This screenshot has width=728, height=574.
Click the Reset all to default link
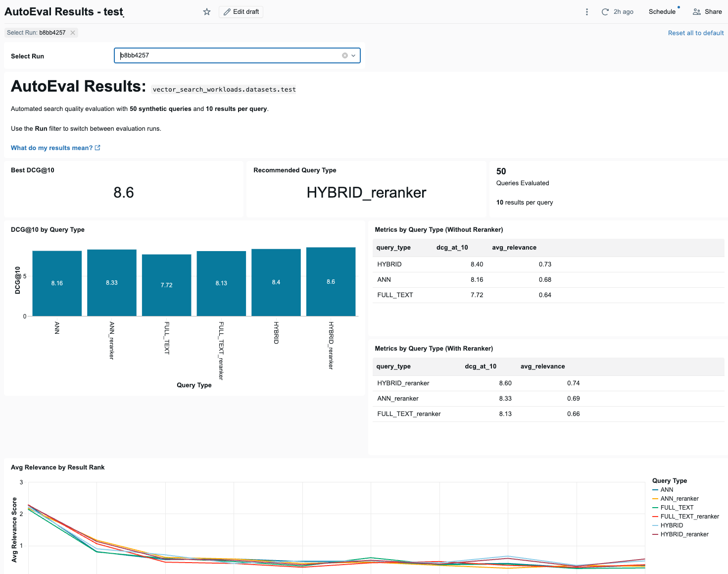point(695,33)
